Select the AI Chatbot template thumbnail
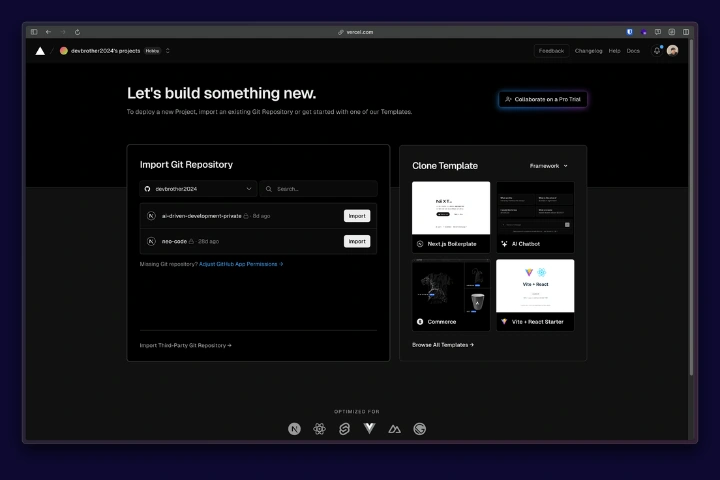This screenshot has width=720, height=480. click(x=535, y=208)
